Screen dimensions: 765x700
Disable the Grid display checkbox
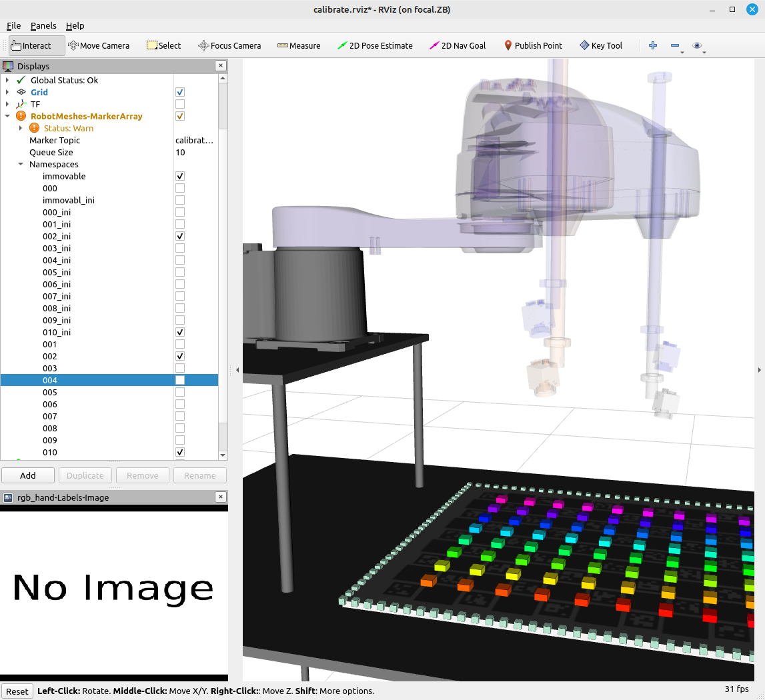(180, 92)
